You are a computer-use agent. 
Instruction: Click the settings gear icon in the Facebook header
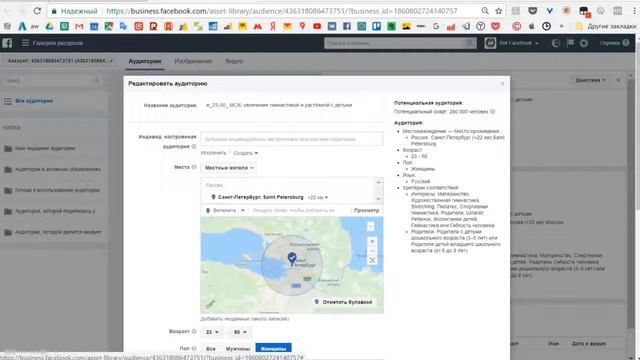[x=584, y=43]
